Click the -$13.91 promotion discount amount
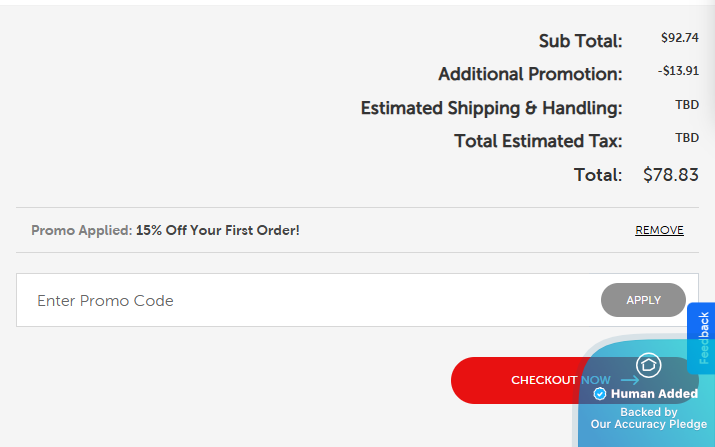This screenshot has width=715, height=447. 678,72
